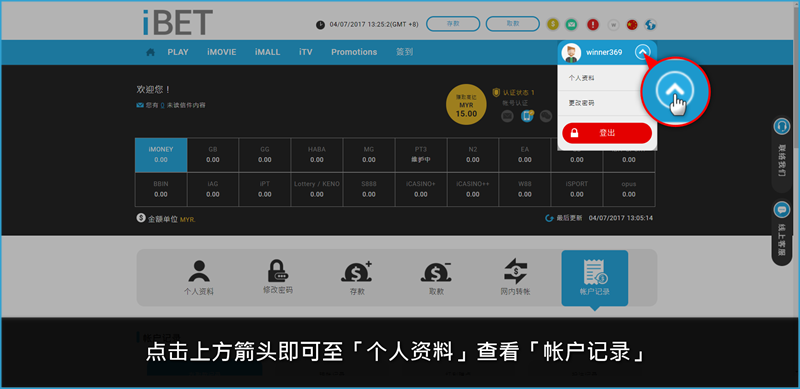This screenshot has height=389, width=800.
Task: Select the BBIN wallet cell
Action: [x=161, y=189]
